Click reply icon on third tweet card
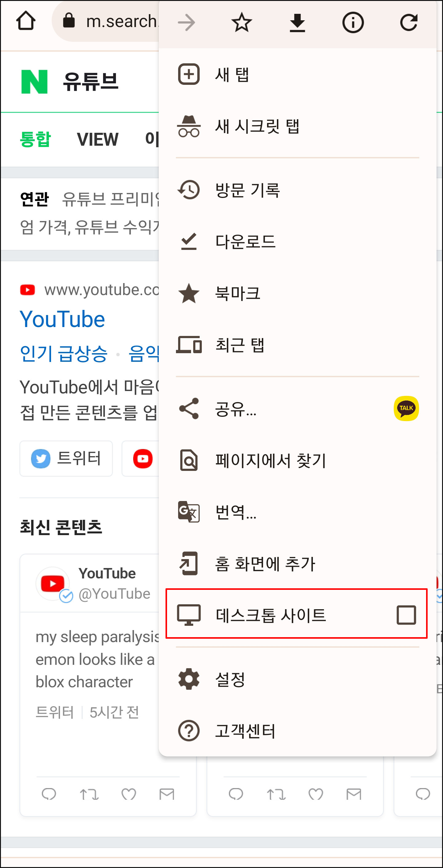Image resolution: width=443 pixels, height=868 pixels. point(423,794)
